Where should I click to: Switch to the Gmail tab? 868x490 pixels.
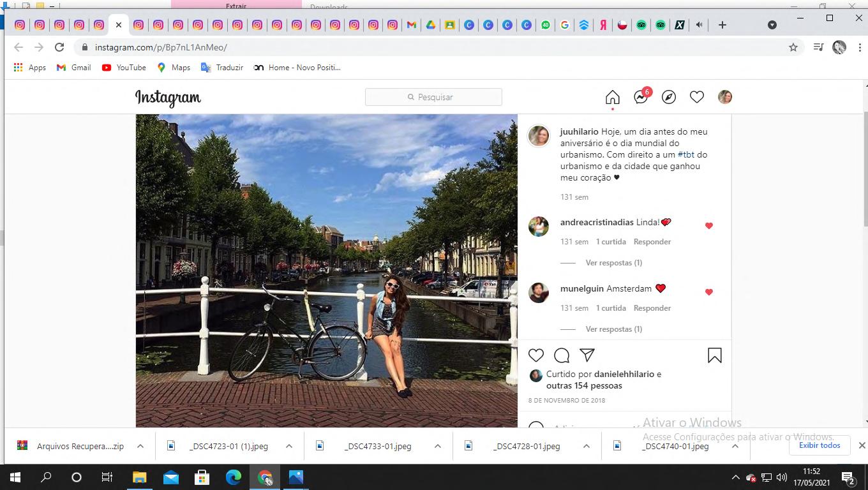[412, 25]
